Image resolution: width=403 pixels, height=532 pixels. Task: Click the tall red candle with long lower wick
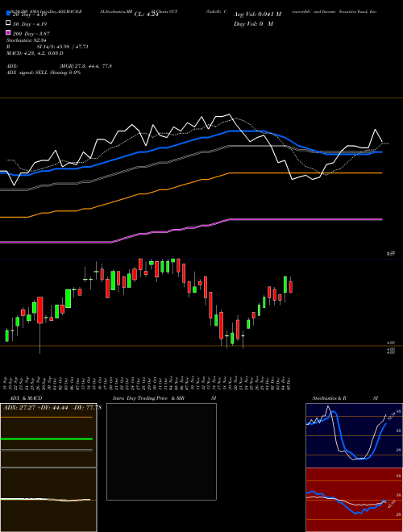pos(40,310)
